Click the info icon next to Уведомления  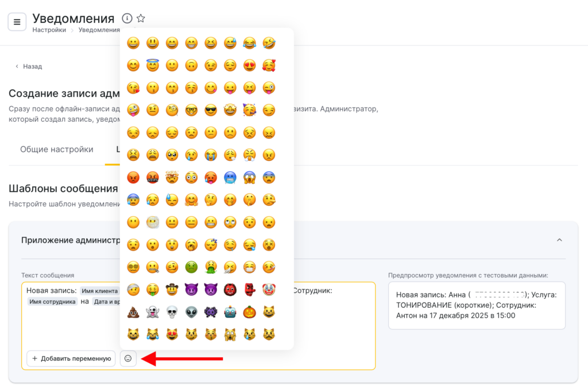pyautogui.click(x=127, y=18)
